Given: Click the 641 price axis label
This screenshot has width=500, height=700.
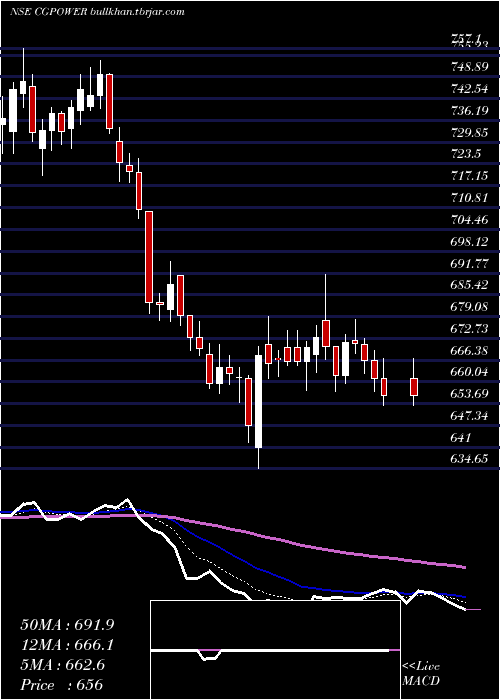Looking at the screenshot, I should tap(461, 438).
